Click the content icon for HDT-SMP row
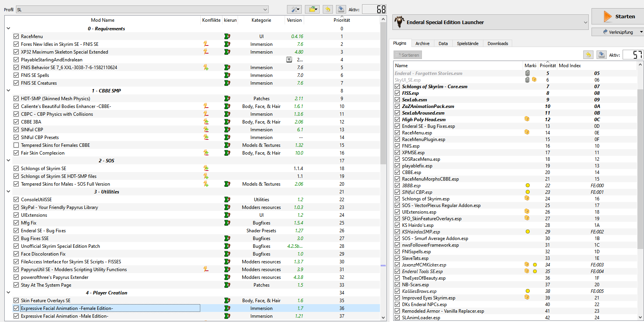 click(x=227, y=98)
